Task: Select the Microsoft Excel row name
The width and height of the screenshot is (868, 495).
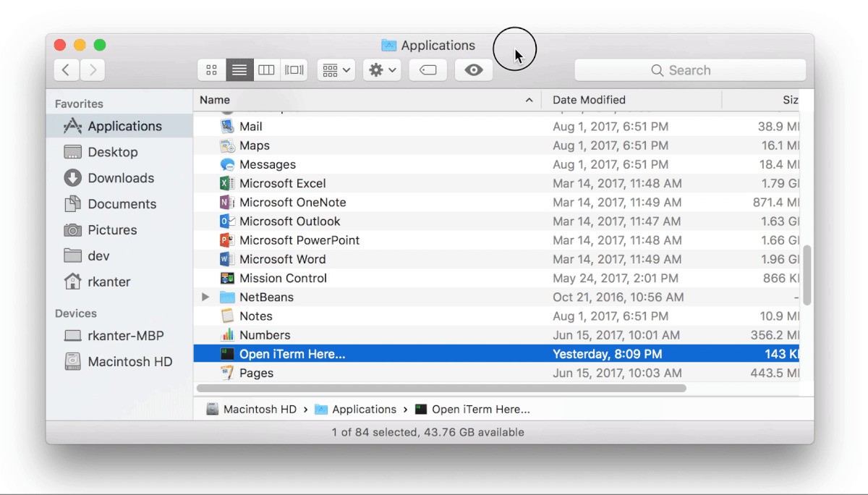Action: [x=283, y=183]
